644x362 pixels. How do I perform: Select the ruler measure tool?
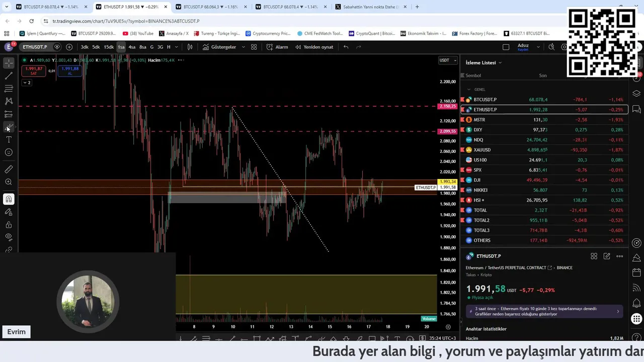(9, 169)
